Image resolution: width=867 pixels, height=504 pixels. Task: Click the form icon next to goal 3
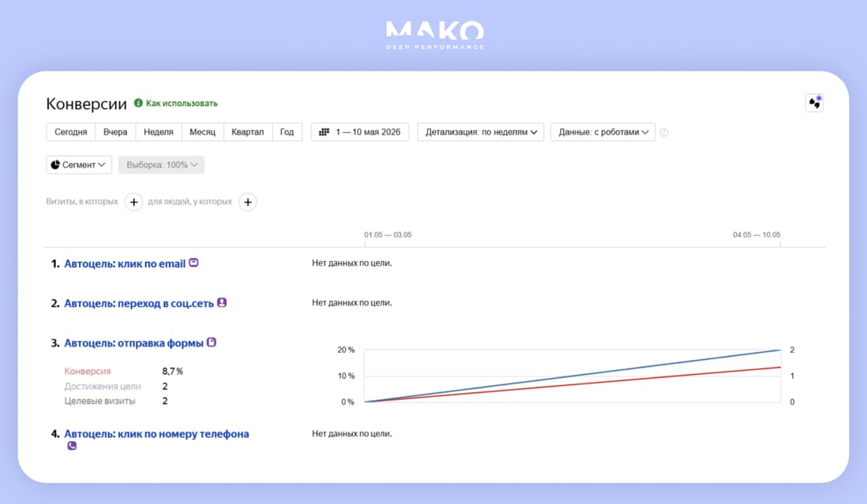[x=211, y=342]
